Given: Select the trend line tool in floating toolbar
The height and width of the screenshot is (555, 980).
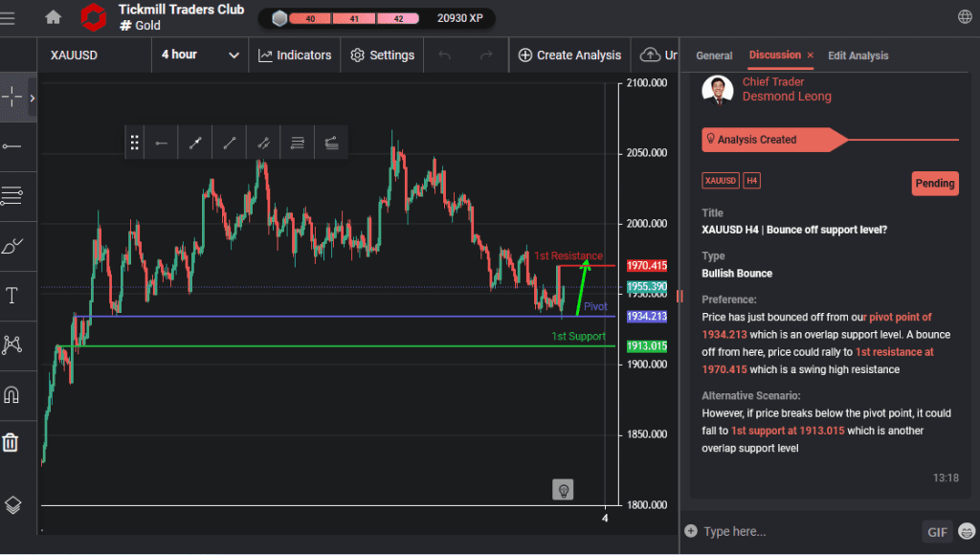Looking at the screenshot, I should (x=229, y=142).
